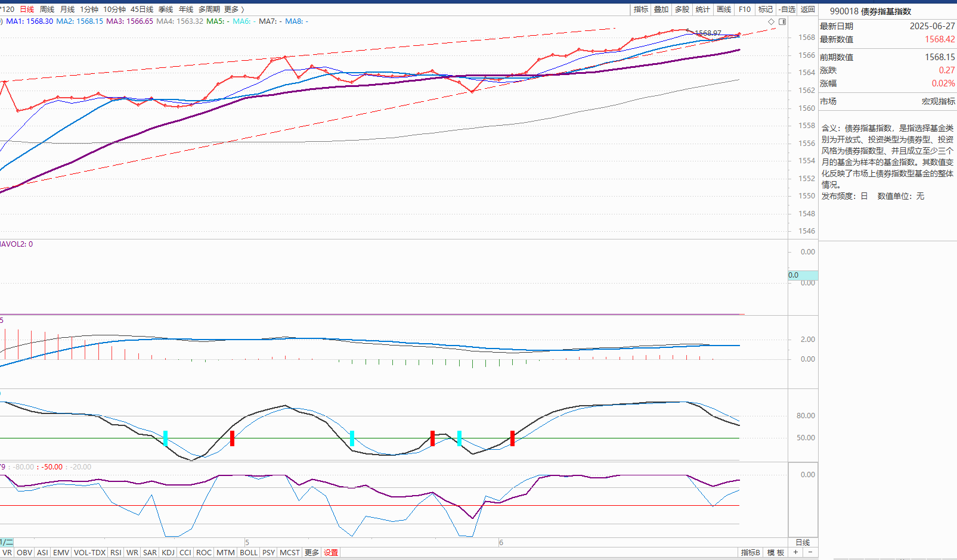
Task: Click the -50.00 WR parameter label
Action: point(52,467)
